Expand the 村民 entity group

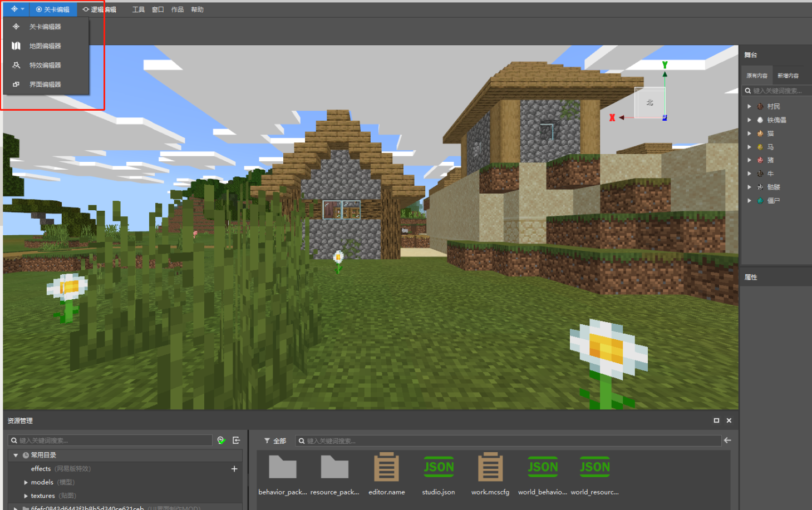749,106
